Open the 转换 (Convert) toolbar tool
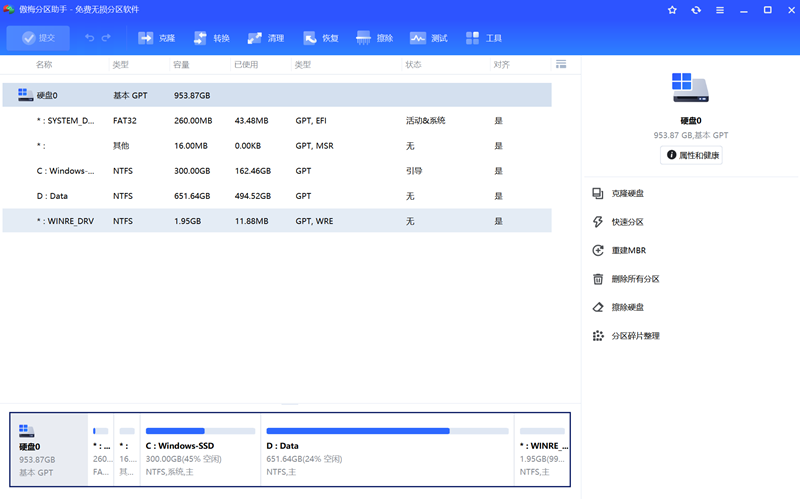Viewport: 800px width, 499px height. tap(211, 38)
